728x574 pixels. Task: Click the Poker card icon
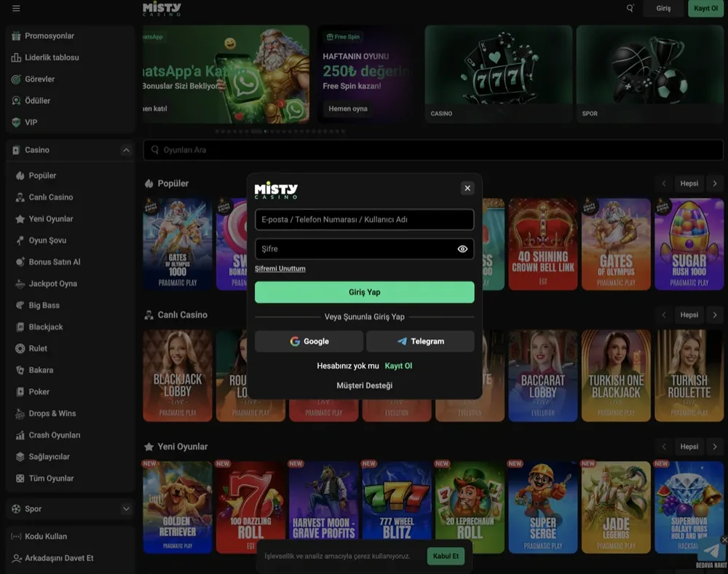20,391
